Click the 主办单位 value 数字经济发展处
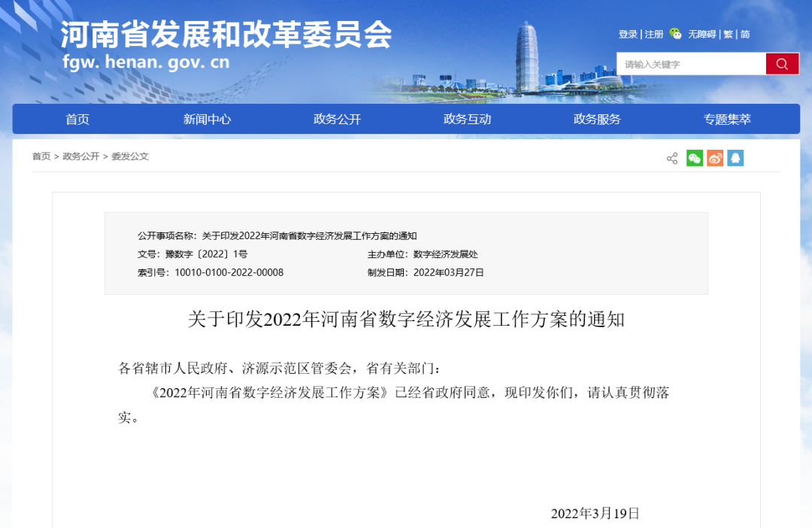 click(445, 254)
